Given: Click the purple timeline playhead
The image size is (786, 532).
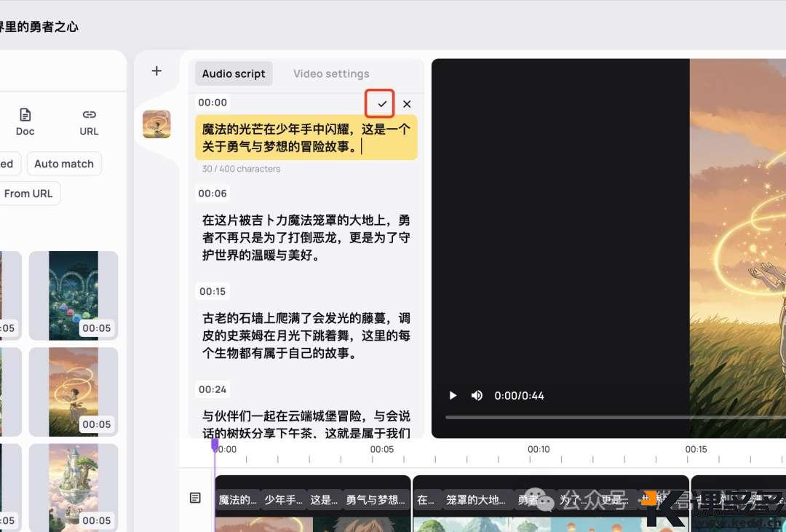Looking at the screenshot, I should click(x=215, y=445).
